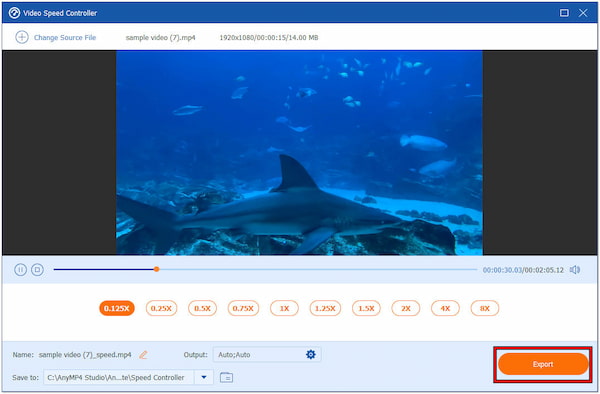Screen dimensions: 600x394
Task: Pause the video playback
Action: tap(20, 270)
